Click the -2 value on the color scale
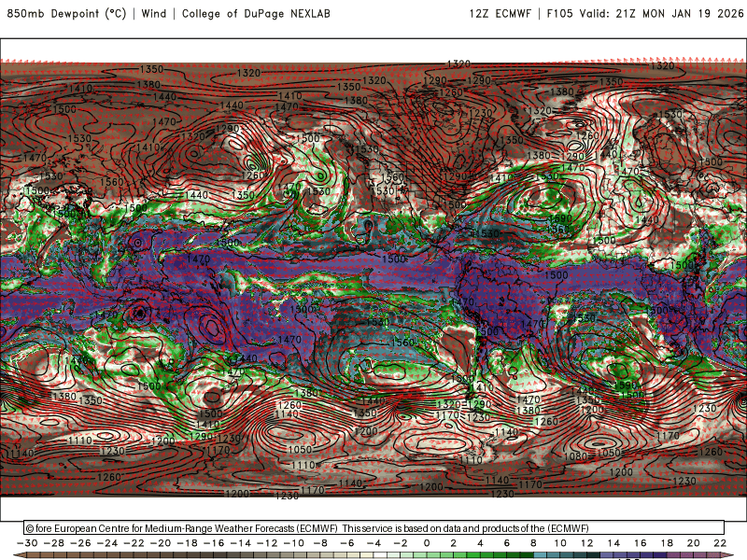747x560 pixels. click(x=401, y=543)
